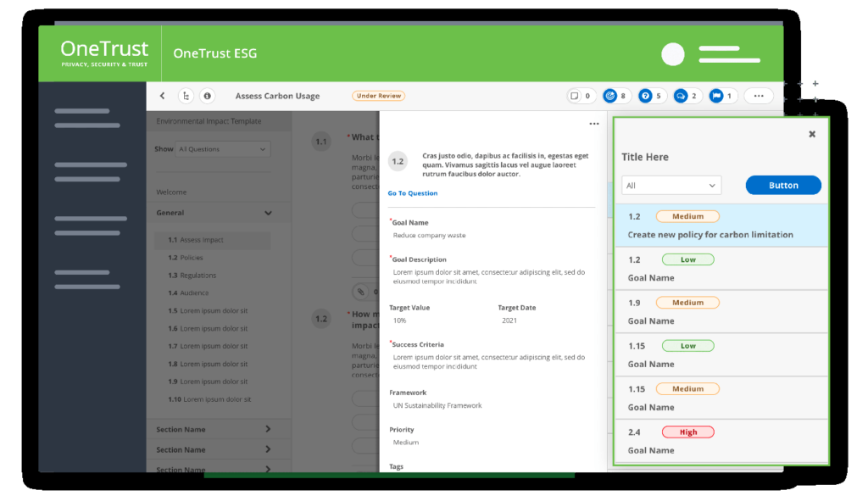Click the paperclip attachment icon on question 1.1
This screenshot has width=868, height=496.
pyautogui.click(x=360, y=292)
